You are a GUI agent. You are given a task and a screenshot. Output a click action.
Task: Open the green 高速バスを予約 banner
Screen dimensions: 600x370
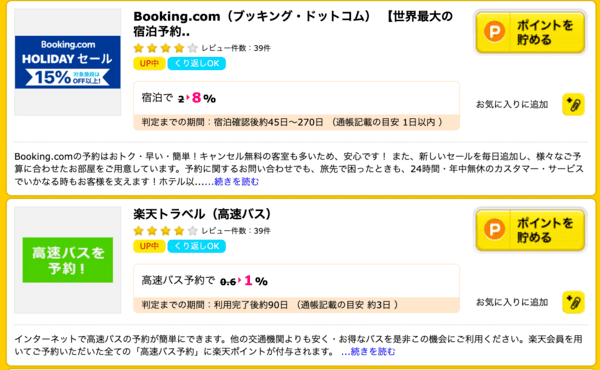click(x=68, y=260)
